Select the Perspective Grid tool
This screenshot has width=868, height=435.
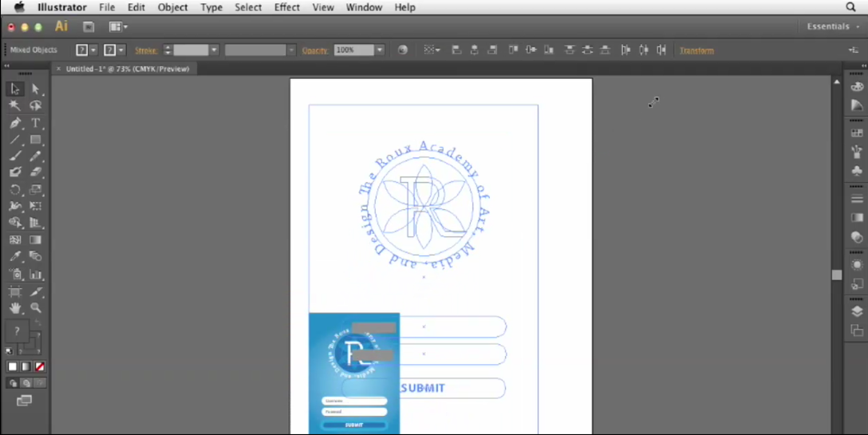tap(35, 223)
